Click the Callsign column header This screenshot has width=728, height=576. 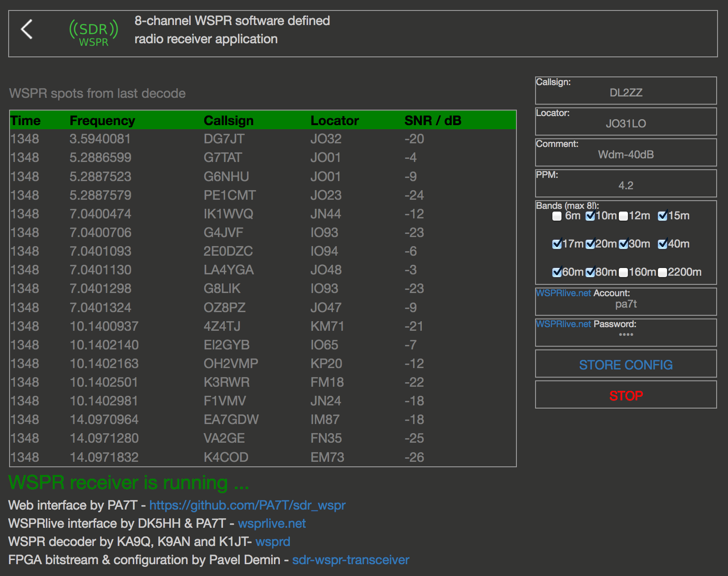(x=228, y=121)
